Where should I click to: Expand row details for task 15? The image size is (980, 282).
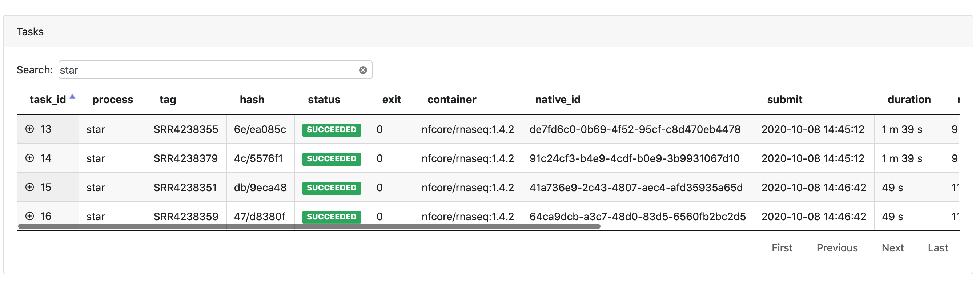30,187
